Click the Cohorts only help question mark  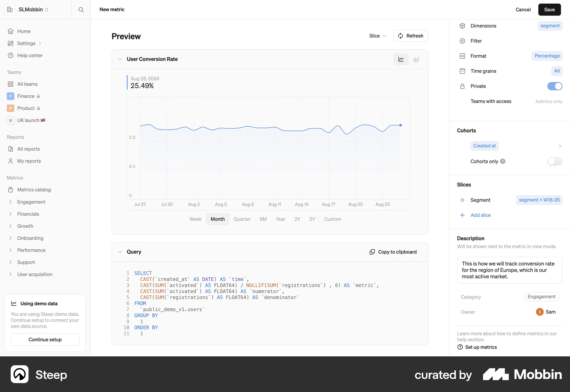point(503,161)
